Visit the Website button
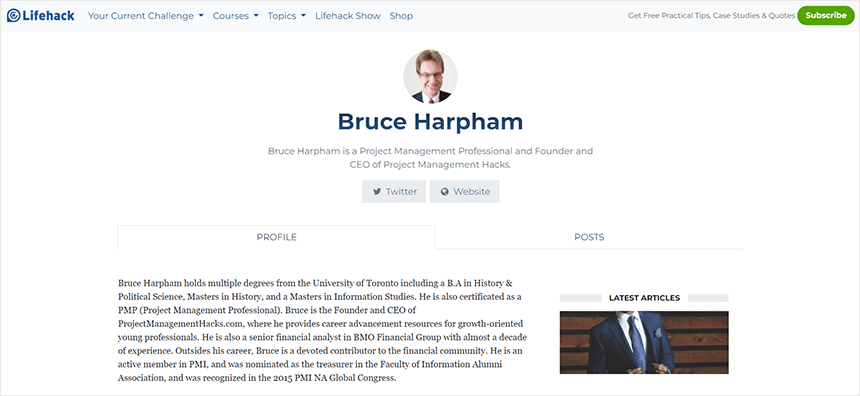Viewport: 860px width, 396px height. click(464, 191)
